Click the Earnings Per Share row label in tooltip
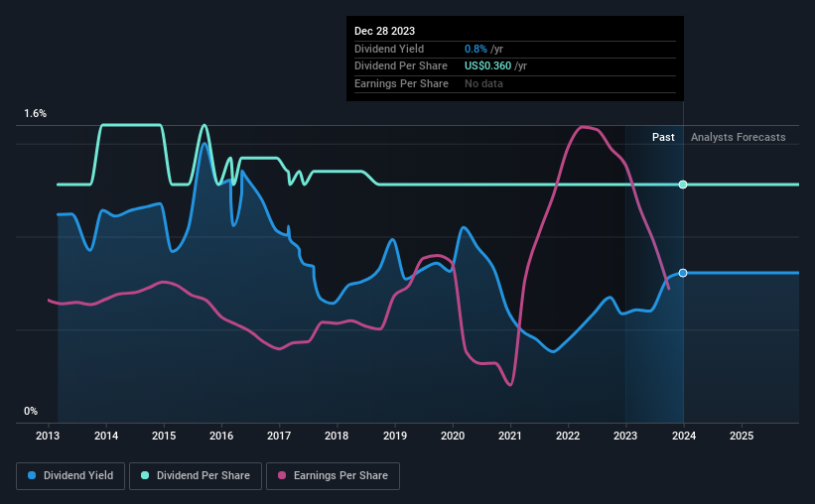The image size is (815, 504). 401,83
